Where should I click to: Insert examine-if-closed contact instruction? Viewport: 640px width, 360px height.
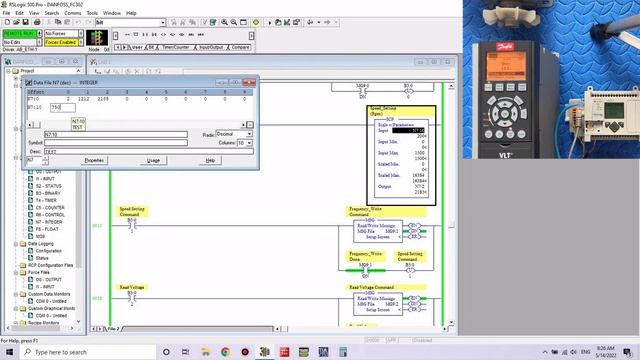[x=145, y=35]
